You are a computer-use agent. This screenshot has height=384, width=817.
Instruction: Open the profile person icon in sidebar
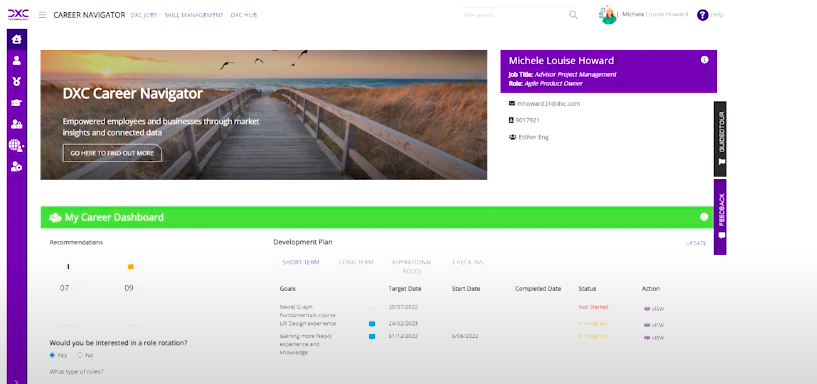(17, 60)
